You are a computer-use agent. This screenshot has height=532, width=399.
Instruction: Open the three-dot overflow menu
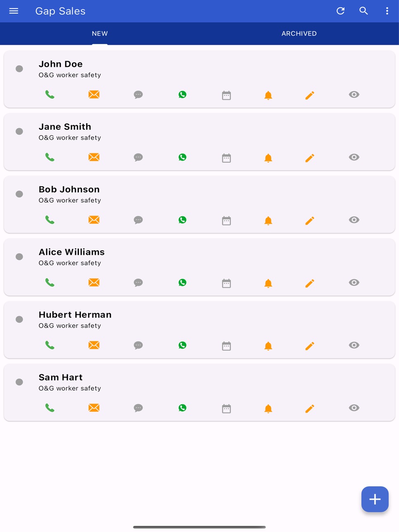coord(387,11)
